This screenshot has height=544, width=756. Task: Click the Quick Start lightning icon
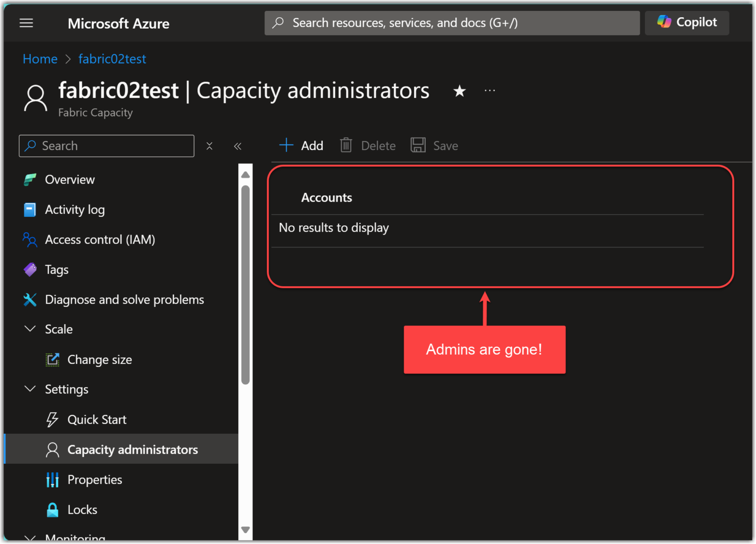[x=52, y=420]
